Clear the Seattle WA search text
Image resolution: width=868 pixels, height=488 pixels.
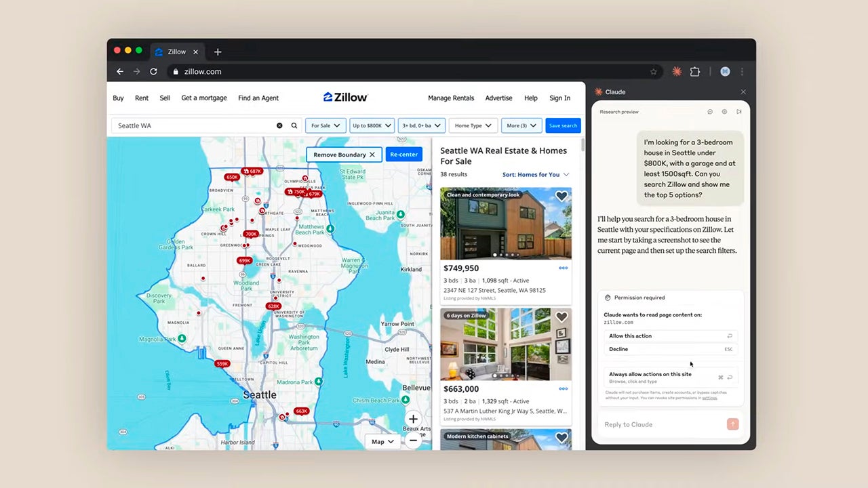coord(279,125)
